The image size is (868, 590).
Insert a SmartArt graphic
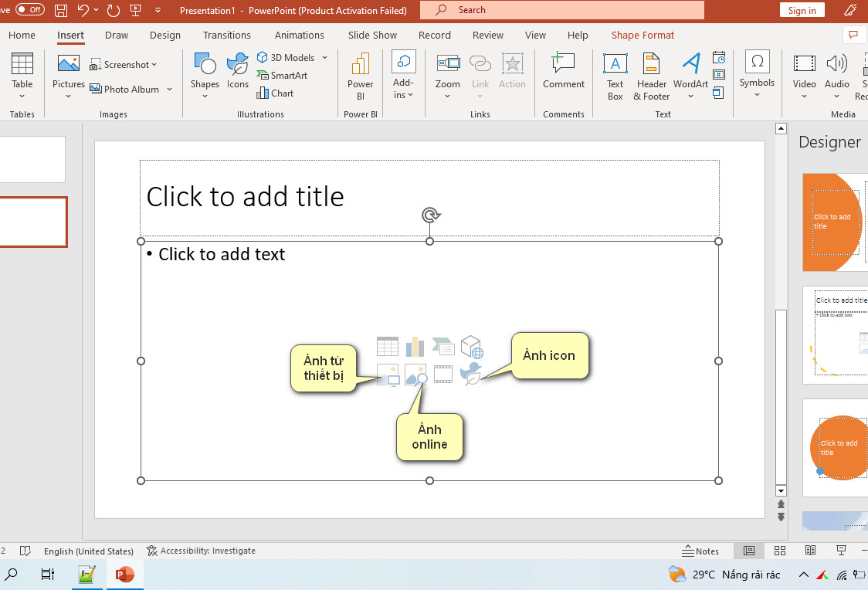(283, 75)
